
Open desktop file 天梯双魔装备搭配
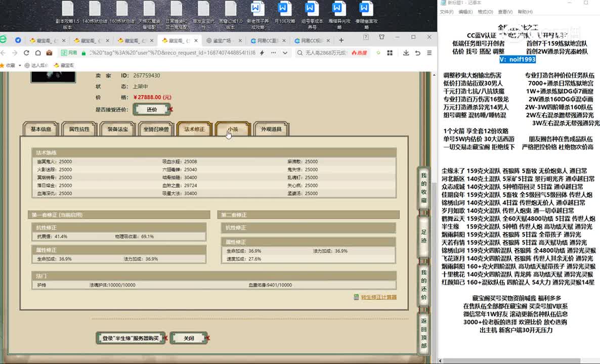[x=149, y=15]
